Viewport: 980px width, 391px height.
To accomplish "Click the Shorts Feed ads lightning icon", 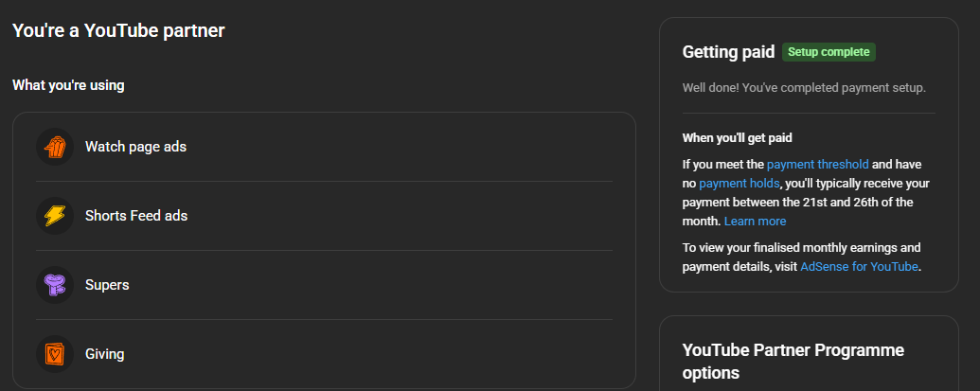I will pyautogui.click(x=55, y=216).
